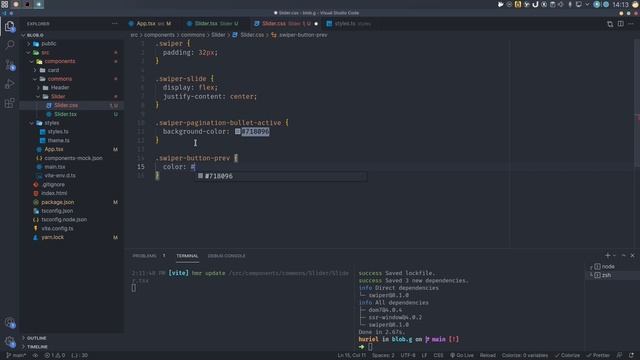Select #718096 autocomplete suggestion
640x360 pixels.
coord(281,176)
